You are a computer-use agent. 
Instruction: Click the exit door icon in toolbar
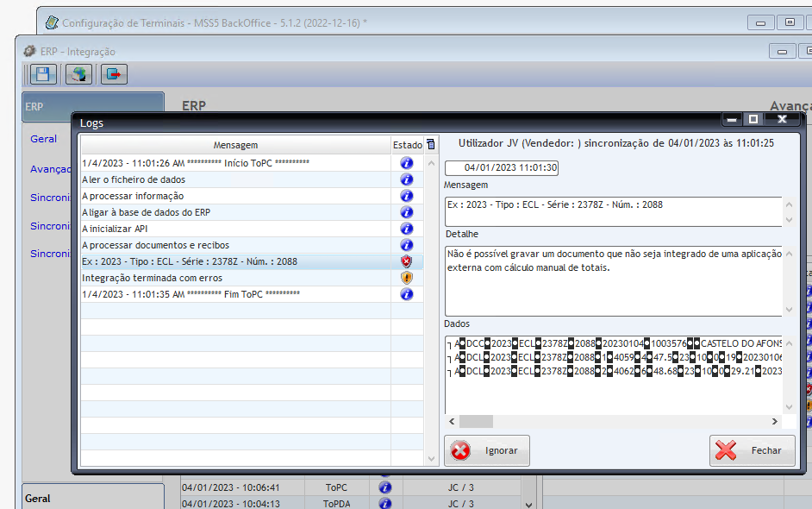[113, 74]
